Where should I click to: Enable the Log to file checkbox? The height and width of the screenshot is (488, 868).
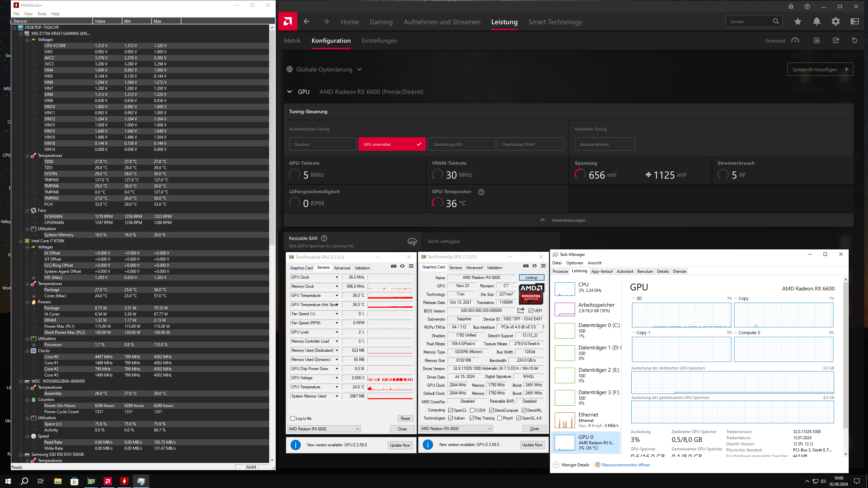(x=293, y=419)
